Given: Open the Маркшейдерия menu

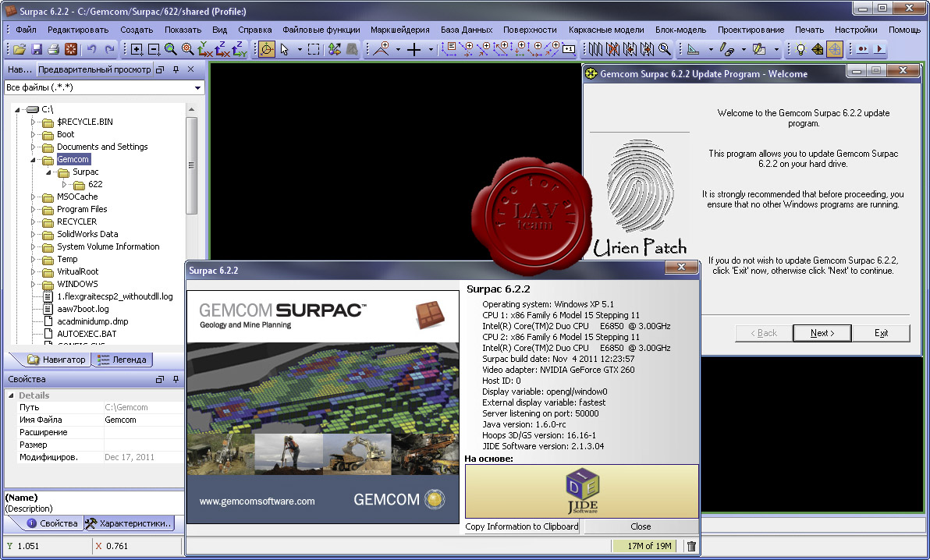Looking at the screenshot, I should [x=399, y=30].
